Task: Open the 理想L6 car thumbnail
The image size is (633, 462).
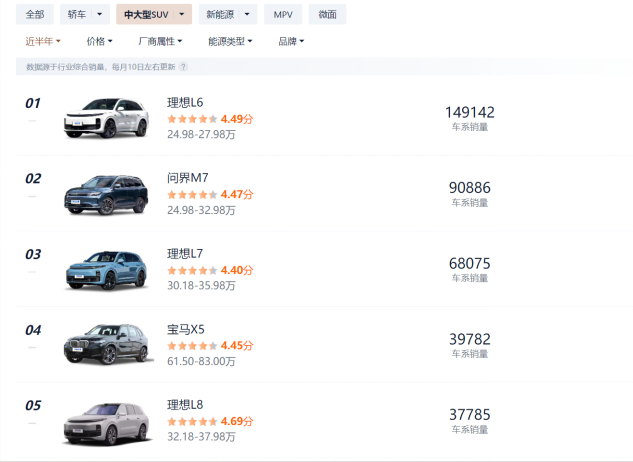Action: pos(107,118)
